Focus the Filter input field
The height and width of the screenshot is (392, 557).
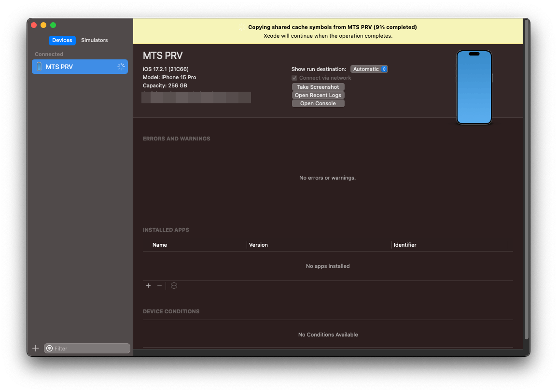(87, 348)
